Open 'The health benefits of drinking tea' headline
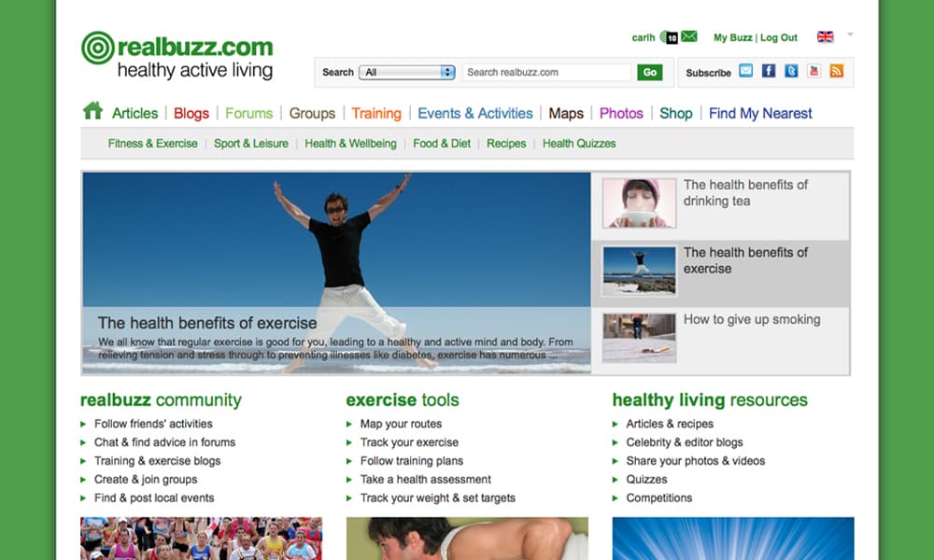934x560 pixels. click(x=745, y=193)
